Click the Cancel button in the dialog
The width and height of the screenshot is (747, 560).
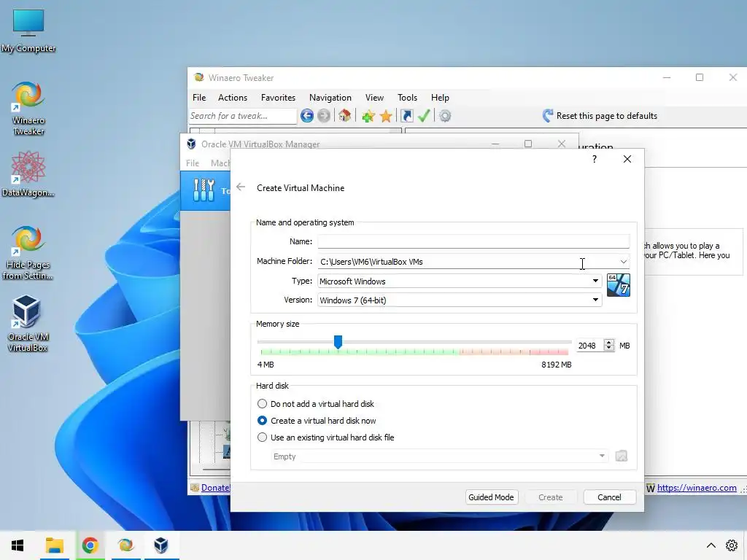pos(609,497)
